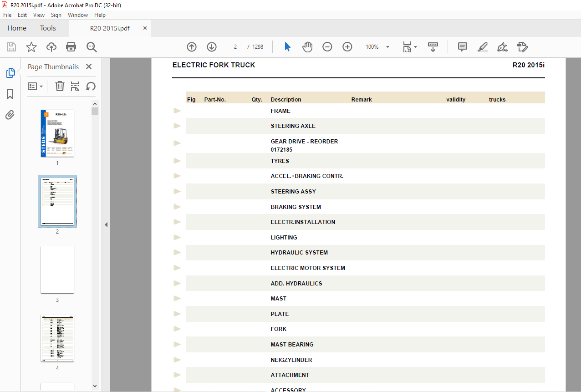This screenshot has height=392, width=581.
Task: Open the View menu
Action: [39, 15]
